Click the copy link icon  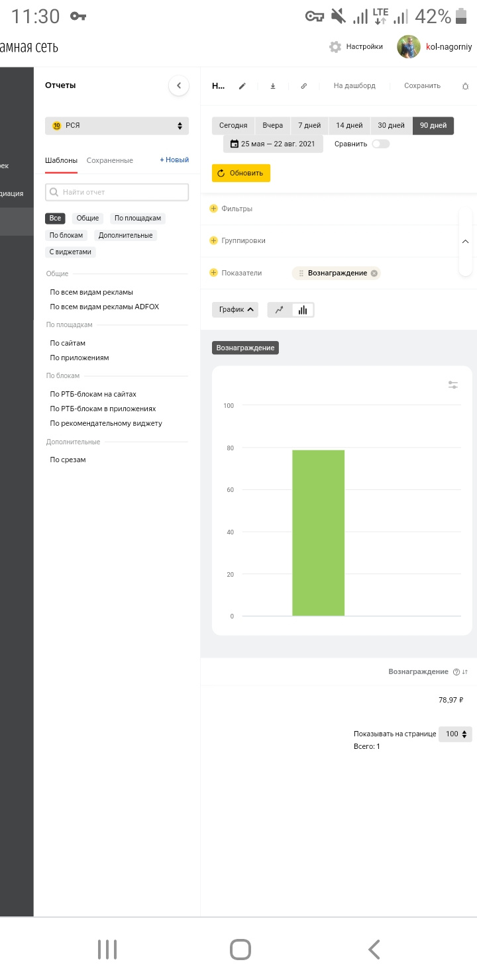pyautogui.click(x=303, y=86)
